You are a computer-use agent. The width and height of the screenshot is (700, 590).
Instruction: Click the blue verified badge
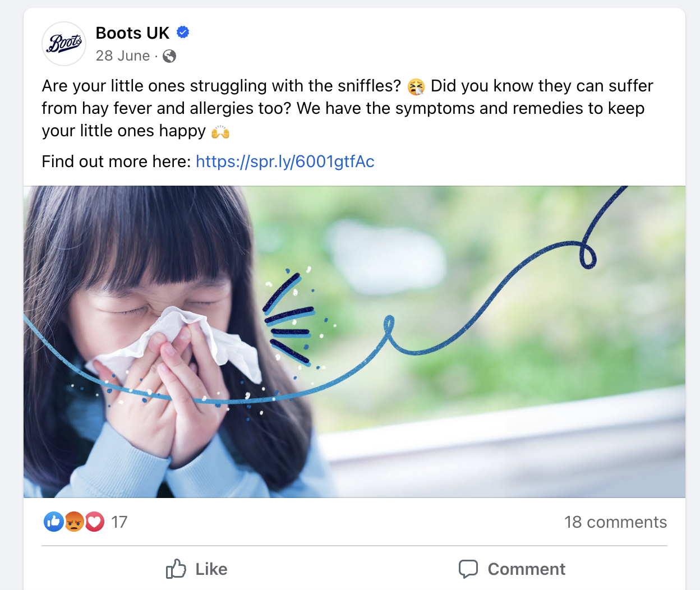click(x=183, y=33)
